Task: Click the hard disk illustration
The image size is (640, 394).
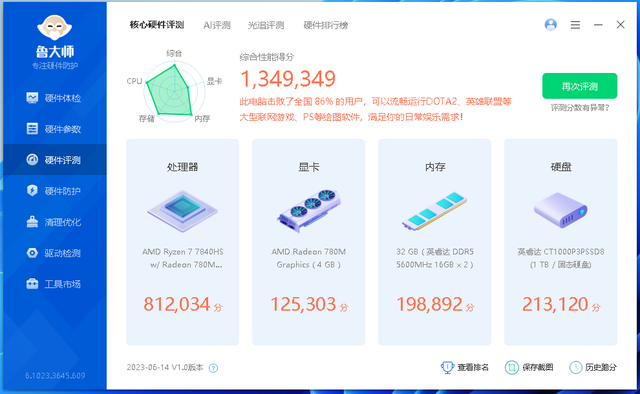Action: (x=560, y=211)
